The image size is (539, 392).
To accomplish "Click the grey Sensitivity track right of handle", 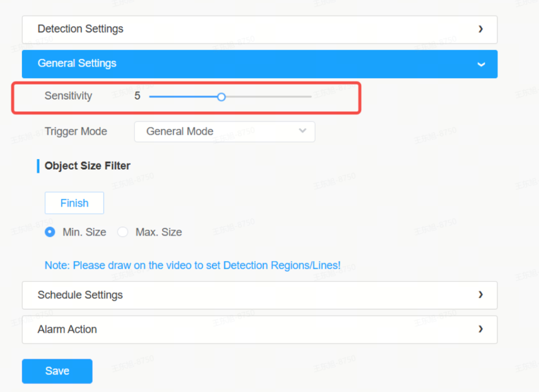I will 268,97.
